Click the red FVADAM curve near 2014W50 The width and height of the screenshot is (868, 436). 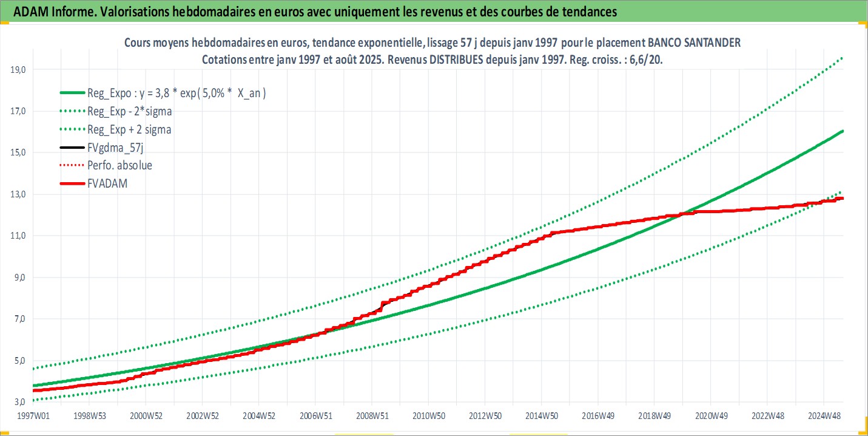click(x=541, y=238)
